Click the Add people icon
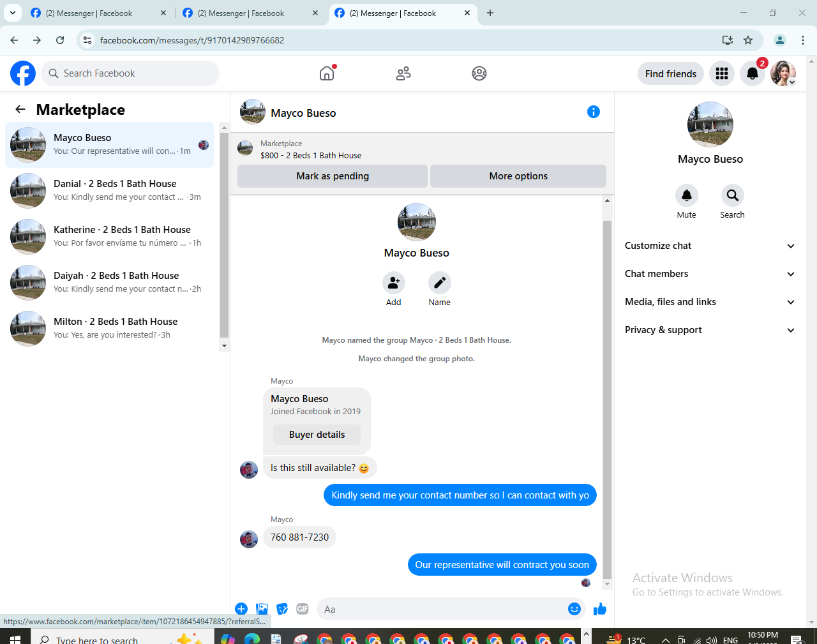The height and width of the screenshot is (644, 817). 394,282
